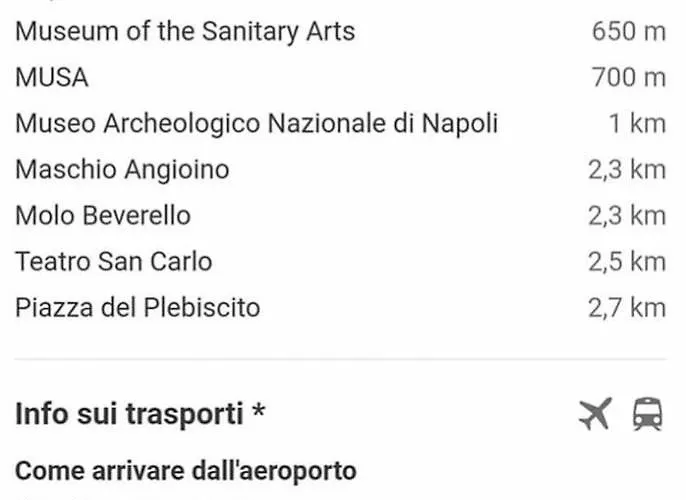Tap the airplane transport icon
686x500 pixels.
[595, 413]
